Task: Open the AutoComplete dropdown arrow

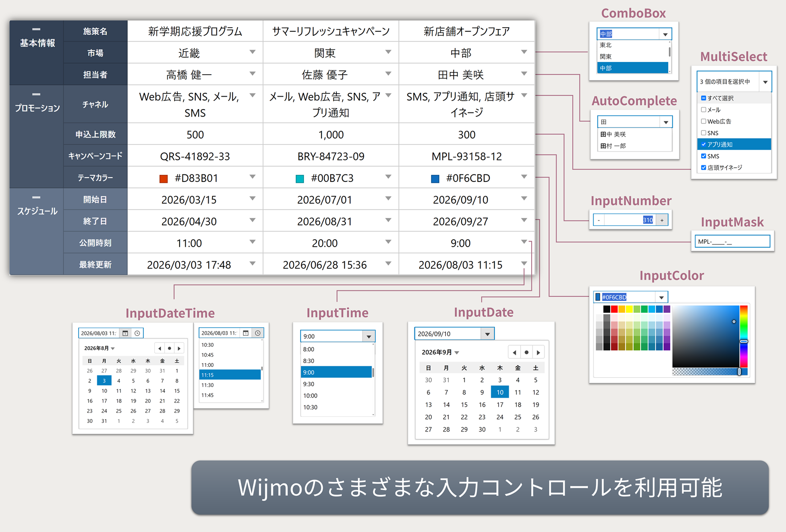Action: pyautogui.click(x=666, y=122)
